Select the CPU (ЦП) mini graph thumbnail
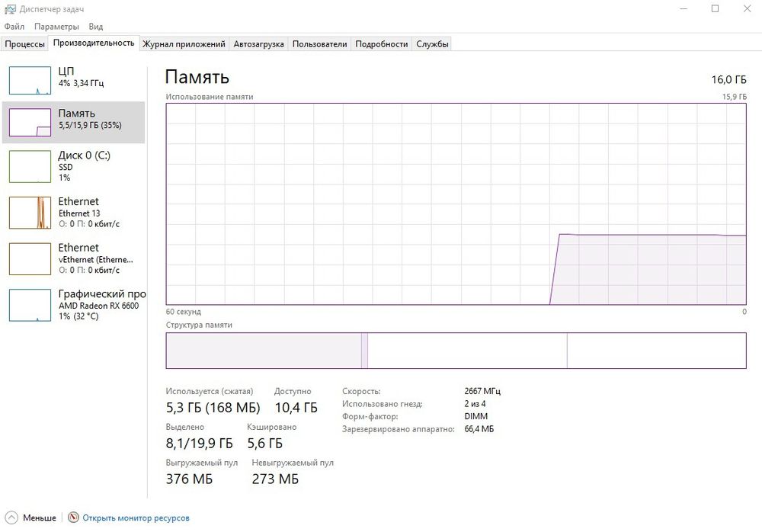This screenshot has width=762, height=532. pyautogui.click(x=30, y=80)
